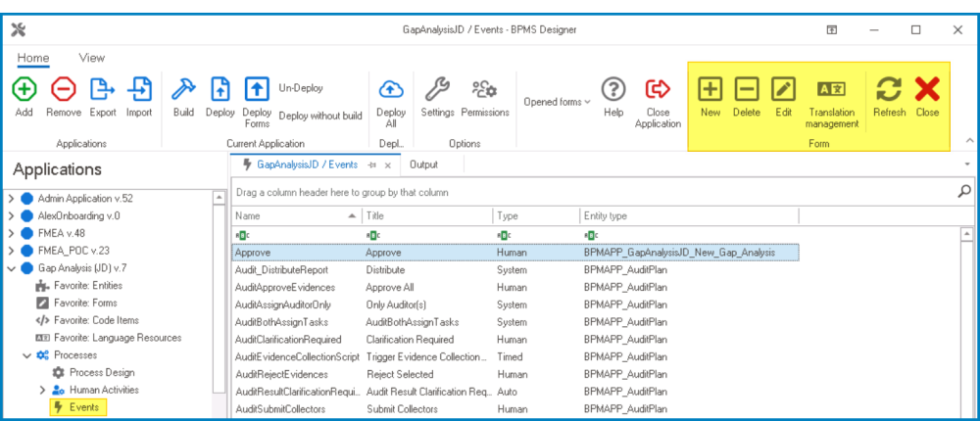Switch to the Output tab
Image resolution: width=980 pixels, height=421 pixels.
coord(423,164)
